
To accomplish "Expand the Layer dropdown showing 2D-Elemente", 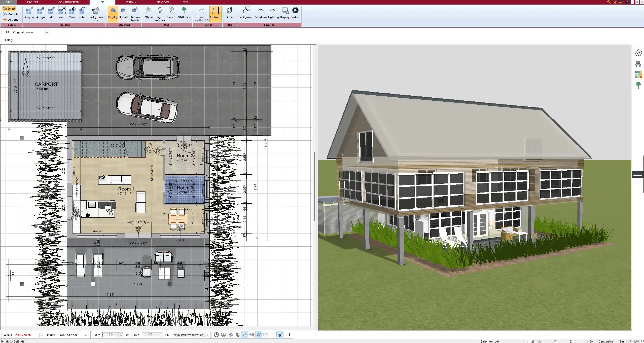I will pos(41,335).
